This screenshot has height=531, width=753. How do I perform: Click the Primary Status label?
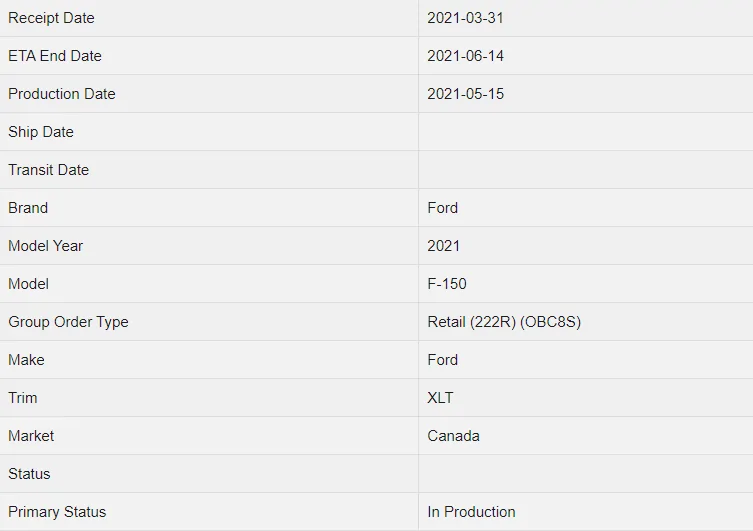coord(57,512)
